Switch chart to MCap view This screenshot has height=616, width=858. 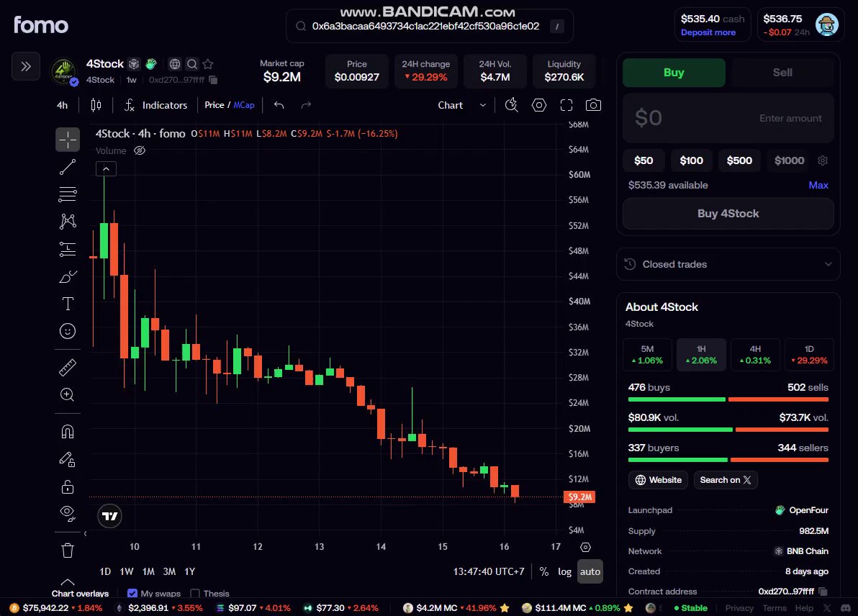(x=244, y=105)
